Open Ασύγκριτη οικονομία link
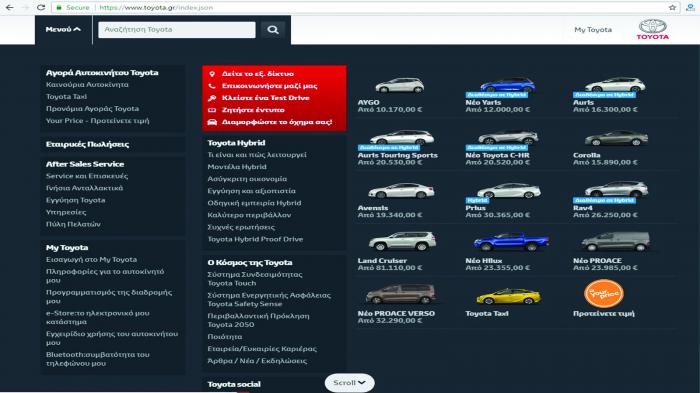700x393 pixels. 247,179
